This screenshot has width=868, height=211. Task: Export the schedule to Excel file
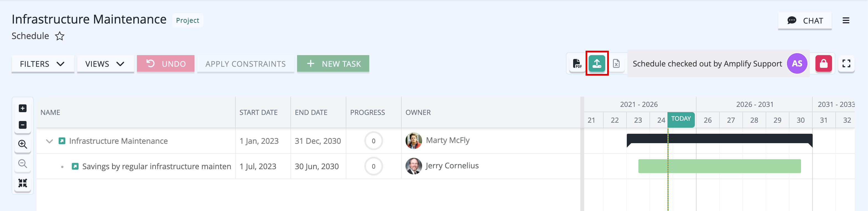[616, 63]
